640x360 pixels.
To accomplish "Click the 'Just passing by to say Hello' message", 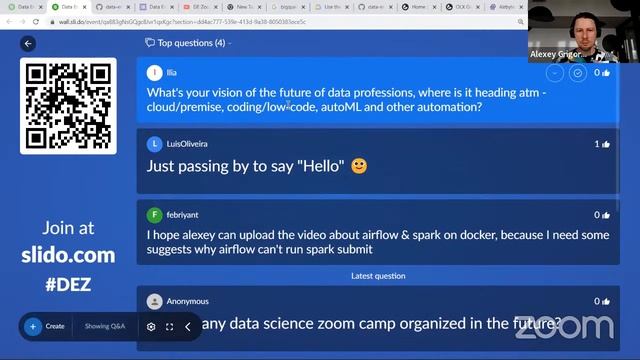I will click(257, 166).
